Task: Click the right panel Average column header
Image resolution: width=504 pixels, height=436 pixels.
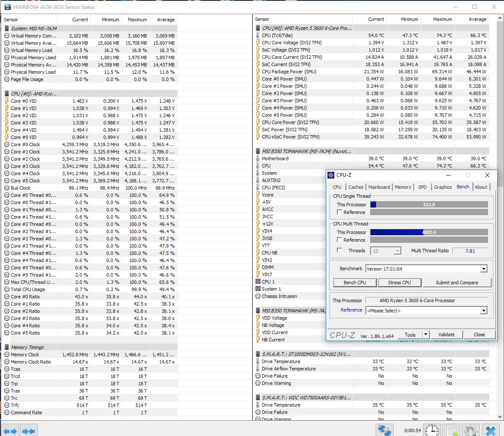Action: [x=472, y=19]
